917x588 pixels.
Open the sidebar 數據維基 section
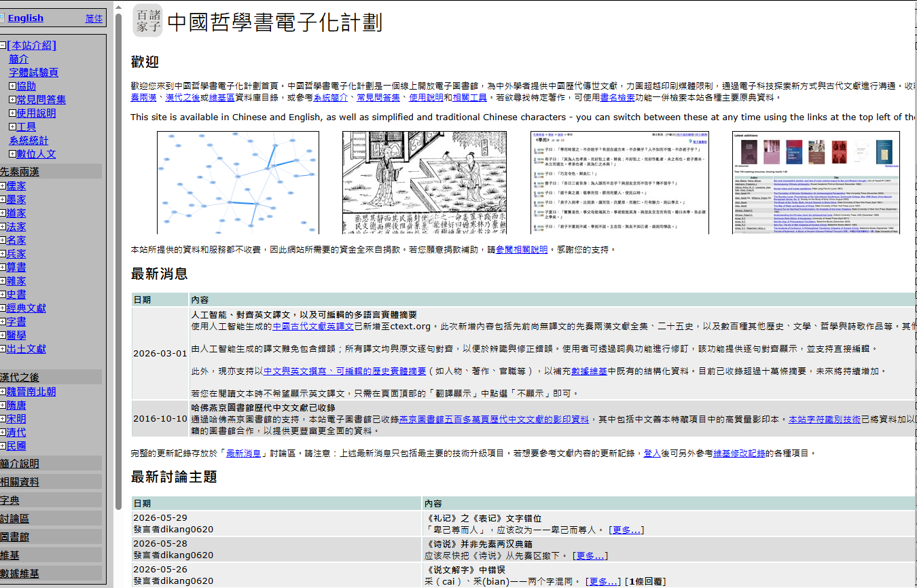coord(20,574)
